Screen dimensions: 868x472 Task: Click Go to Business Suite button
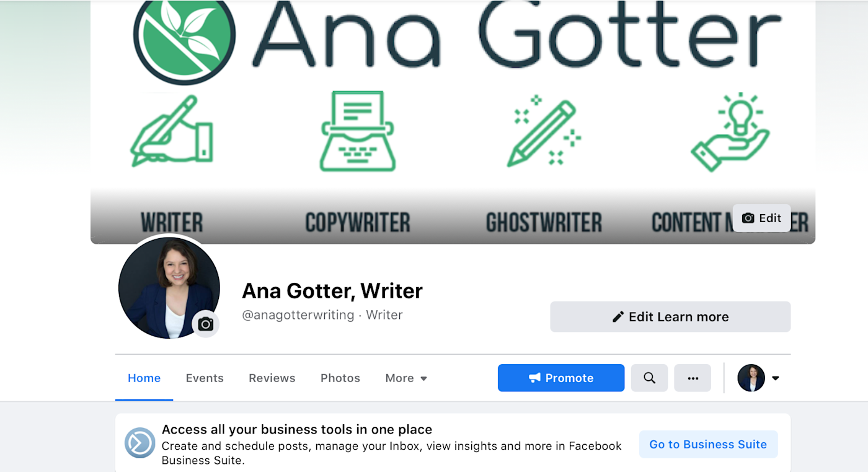[708, 444]
